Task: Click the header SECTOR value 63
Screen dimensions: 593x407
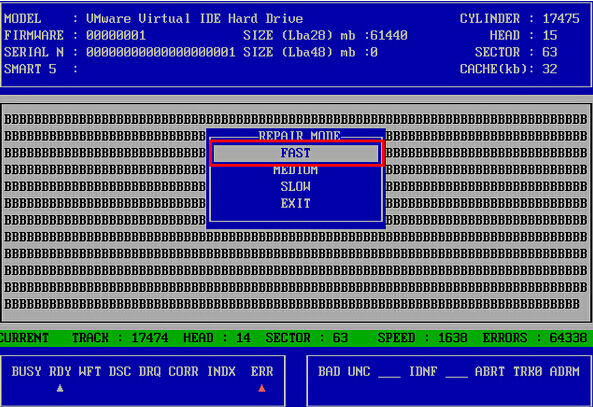Action: 550,52
